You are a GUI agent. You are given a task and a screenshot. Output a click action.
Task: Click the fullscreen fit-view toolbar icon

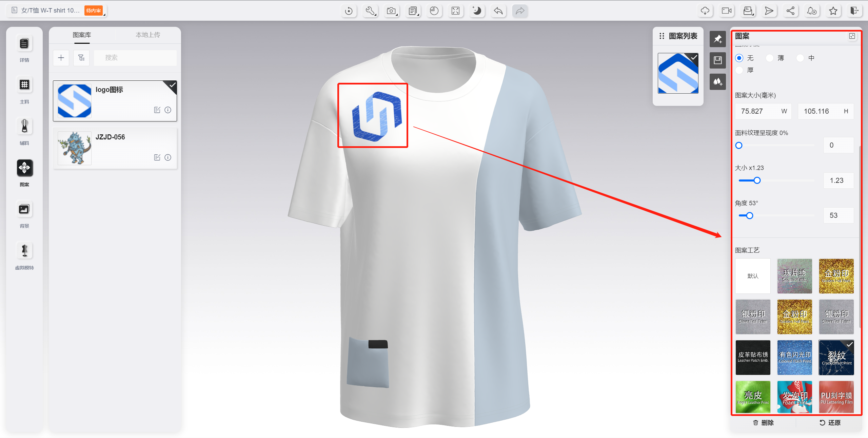455,11
